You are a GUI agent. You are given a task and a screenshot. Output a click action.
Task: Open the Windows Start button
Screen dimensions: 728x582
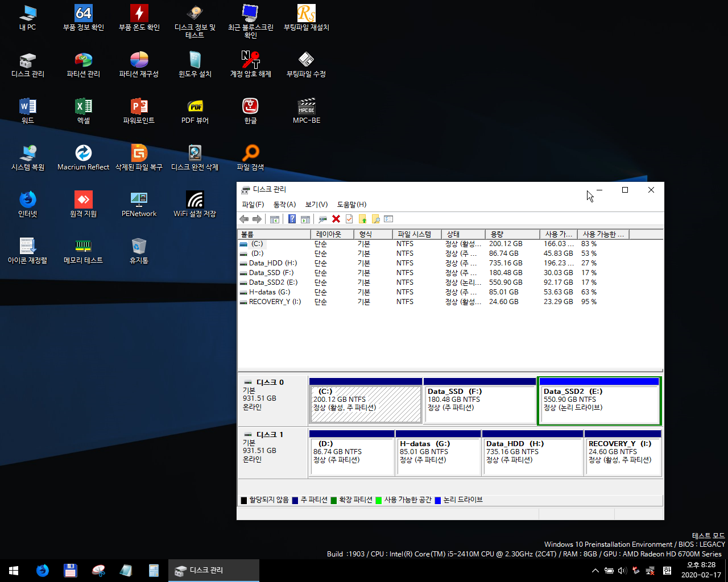pos(14,571)
